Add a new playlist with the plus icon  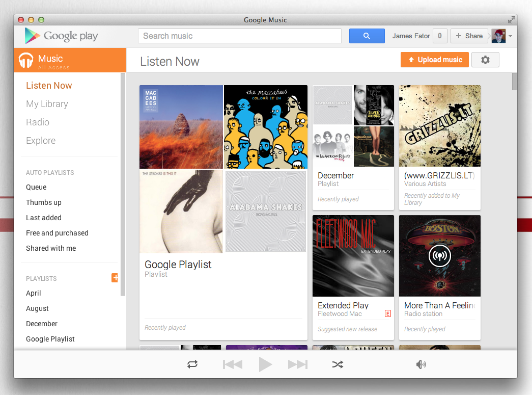click(115, 278)
